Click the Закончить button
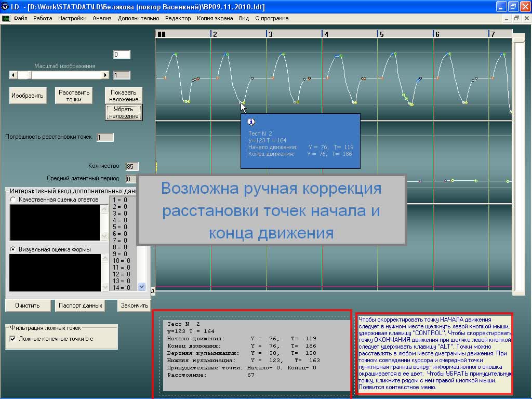 click(x=135, y=305)
